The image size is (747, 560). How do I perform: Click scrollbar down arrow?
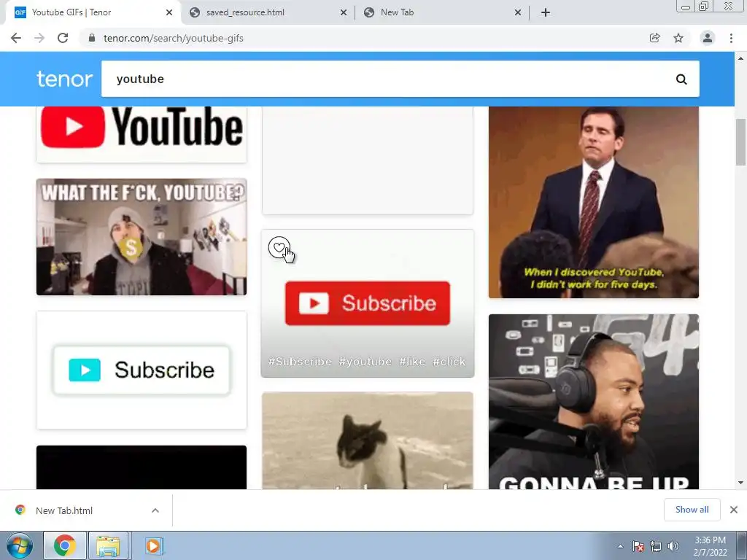741,483
